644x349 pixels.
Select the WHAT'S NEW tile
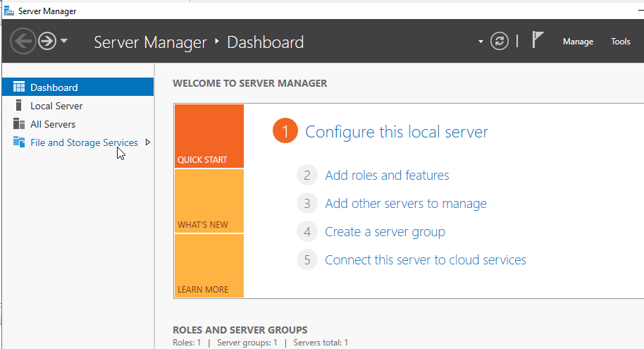click(209, 201)
